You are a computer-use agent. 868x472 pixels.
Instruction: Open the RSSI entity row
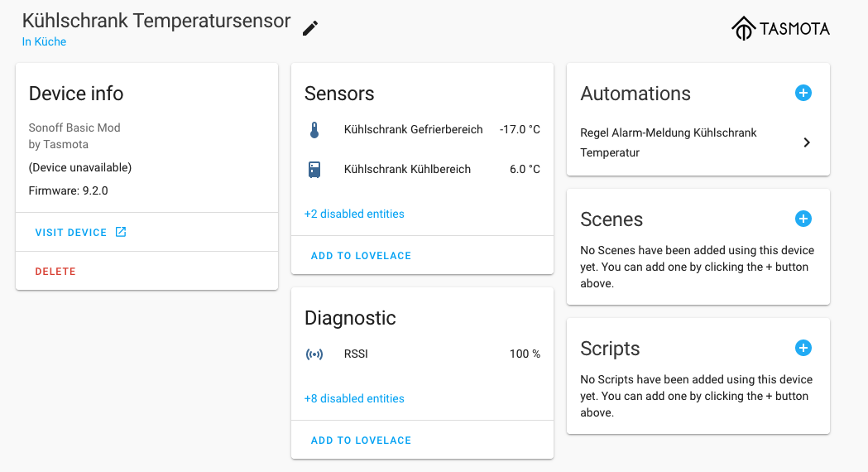(422, 354)
